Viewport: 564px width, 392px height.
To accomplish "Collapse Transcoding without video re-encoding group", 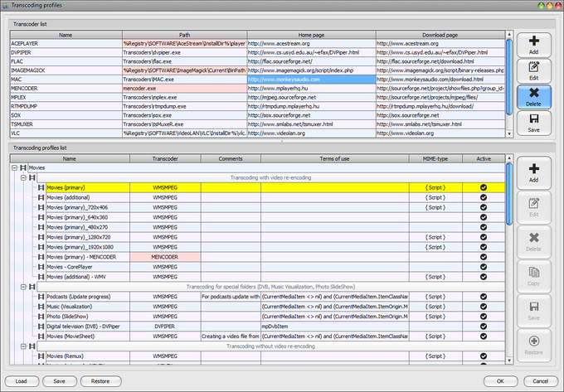I will pos(23,346).
